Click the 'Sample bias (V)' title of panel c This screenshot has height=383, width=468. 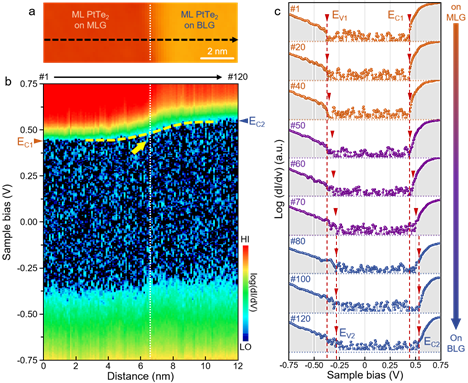[x=365, y=376]
